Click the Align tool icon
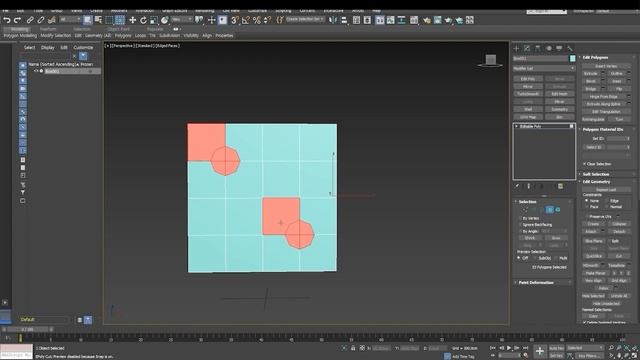Image resolution: width=640 pixels, height=360 pixels. click(x=344, y=20)
